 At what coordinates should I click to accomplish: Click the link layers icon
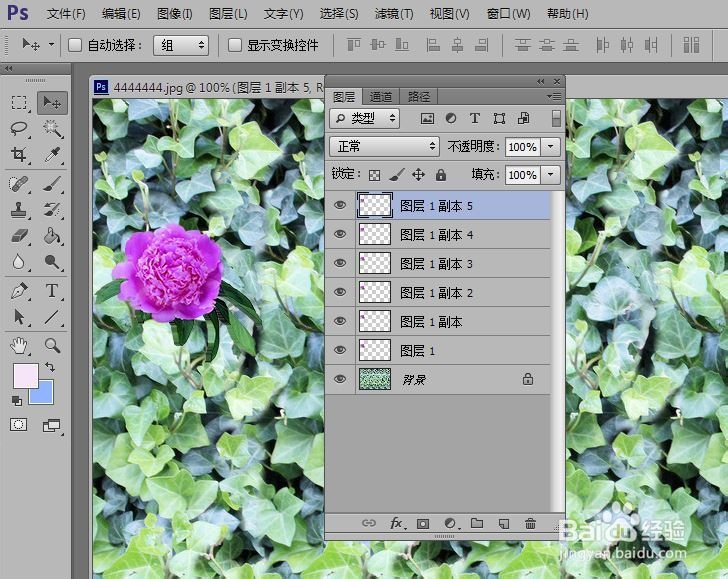[x=369, y=523]
